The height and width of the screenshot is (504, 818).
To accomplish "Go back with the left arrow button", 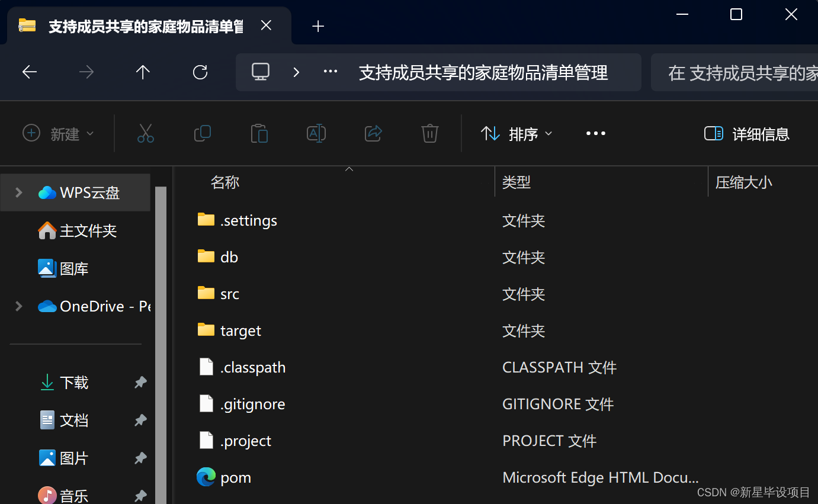I will point(30,72).
